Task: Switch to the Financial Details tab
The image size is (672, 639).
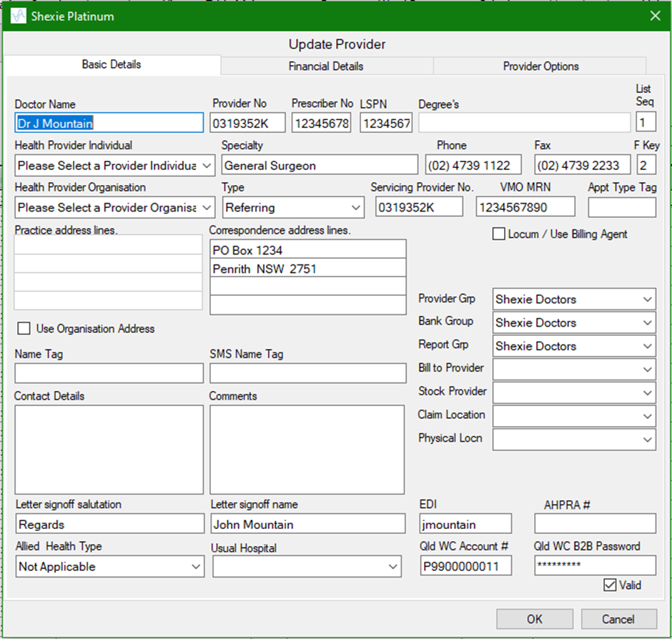Action: click(327, 66)
